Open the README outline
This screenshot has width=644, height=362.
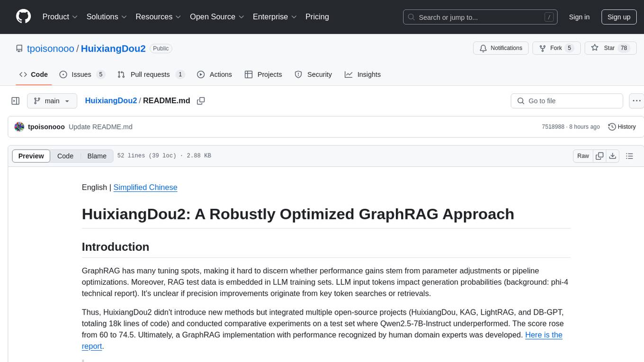629,156
